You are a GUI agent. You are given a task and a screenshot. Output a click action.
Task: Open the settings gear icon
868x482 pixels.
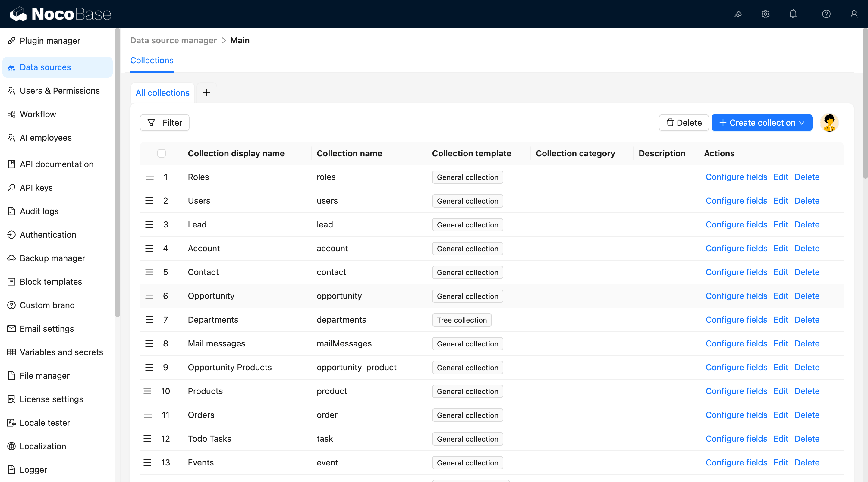click(765, 14)
